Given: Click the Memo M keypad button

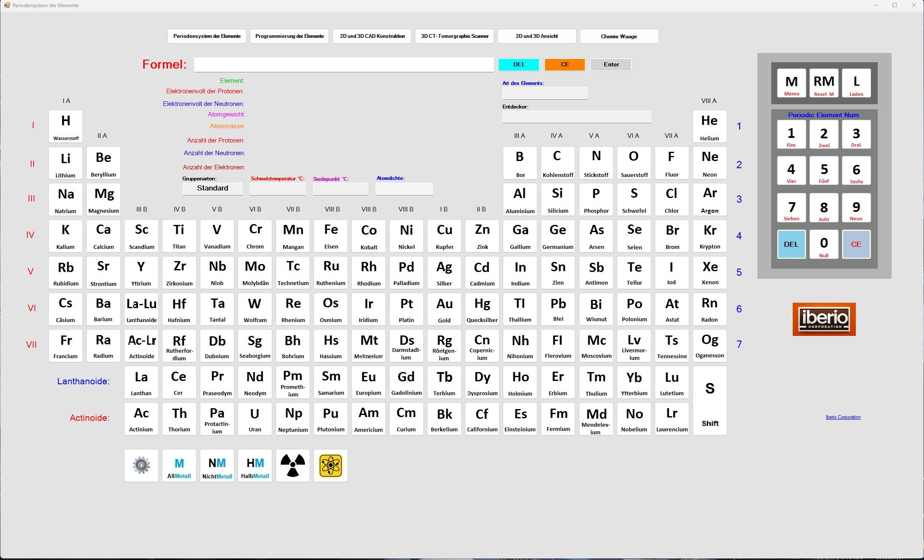Looking at the screenshot, I should pos(791,83).
